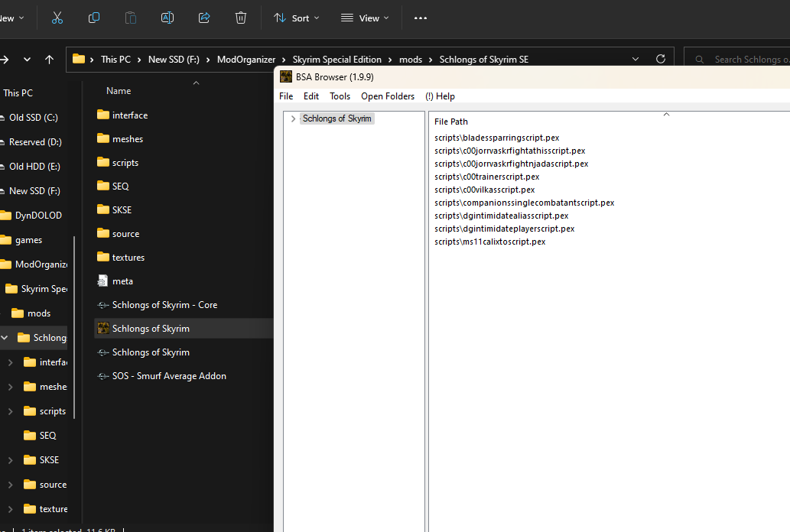The height and width of the screenshot is (532, 790).
Task: Click ModOrganizer in address breadcrumb
Action: [246, 60]
